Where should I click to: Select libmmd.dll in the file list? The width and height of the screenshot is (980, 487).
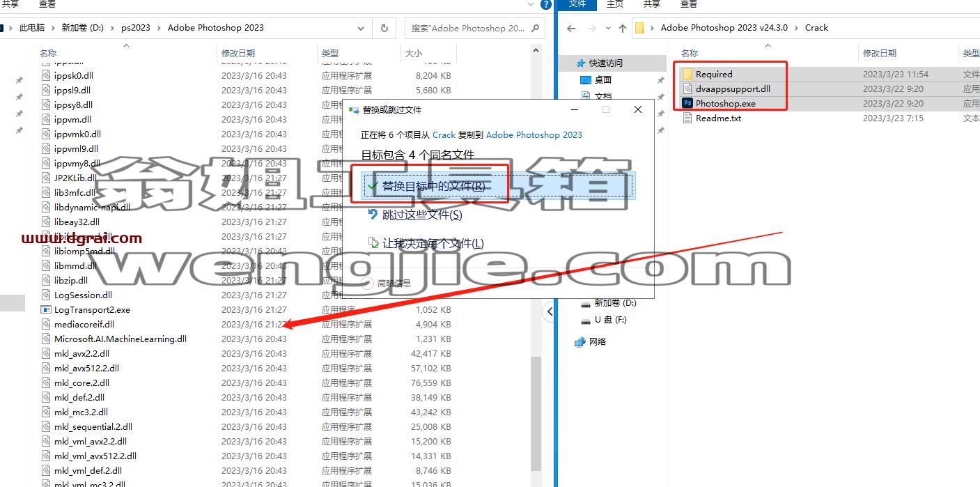coord(75,265)
